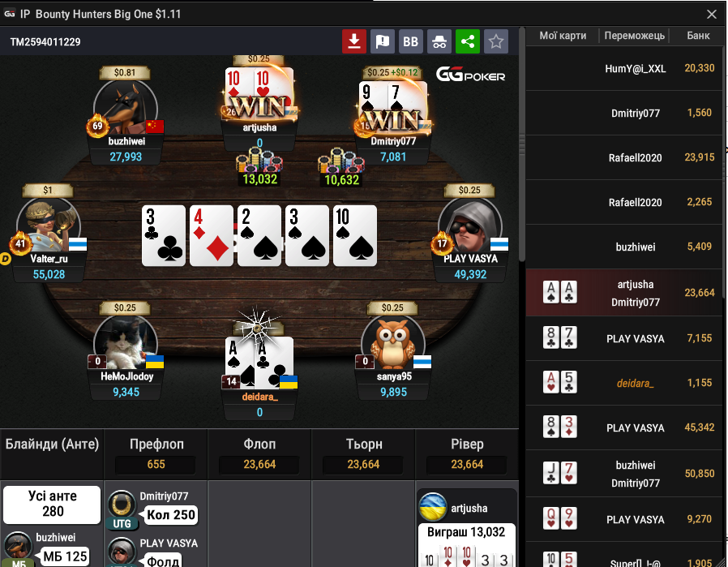Select the Переможець column header
Screen dimensions: 728x567
click(x=634, y=36)
